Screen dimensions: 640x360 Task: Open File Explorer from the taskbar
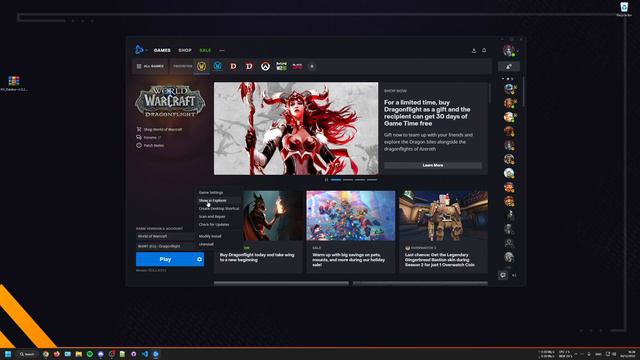click(79, 354)
